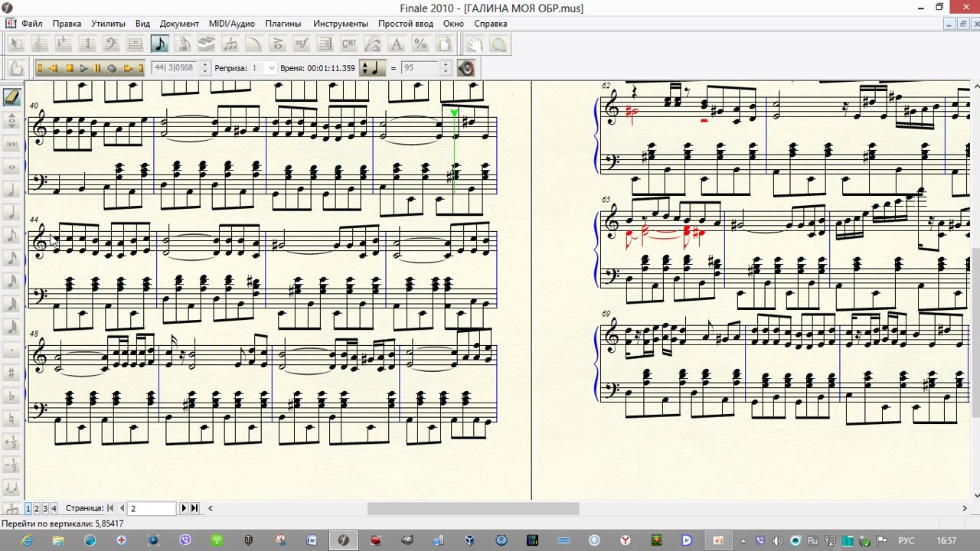The image size is (980, 551).
Task: Click the tempo value field showing 95
Action: pyautogui.click(x=420, y=68)
